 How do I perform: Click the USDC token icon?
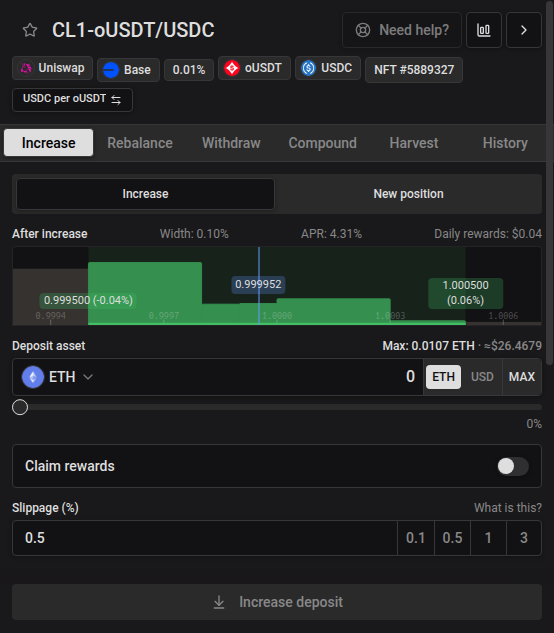(x=308, y=68)
